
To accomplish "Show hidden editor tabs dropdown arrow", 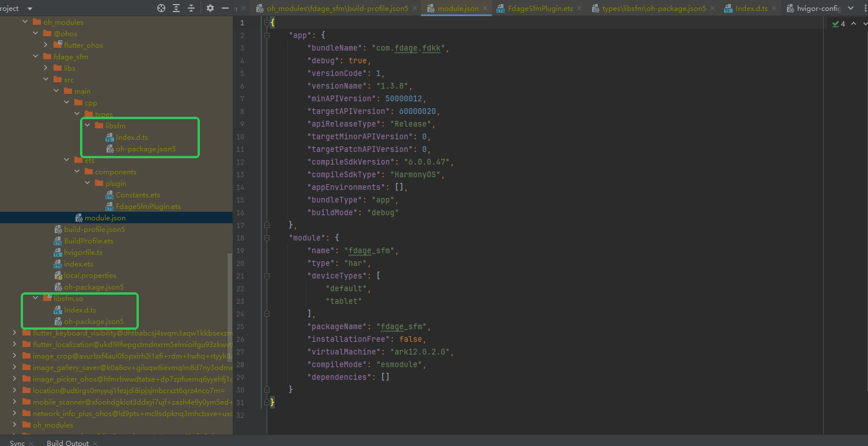I will tap(850, 9).
